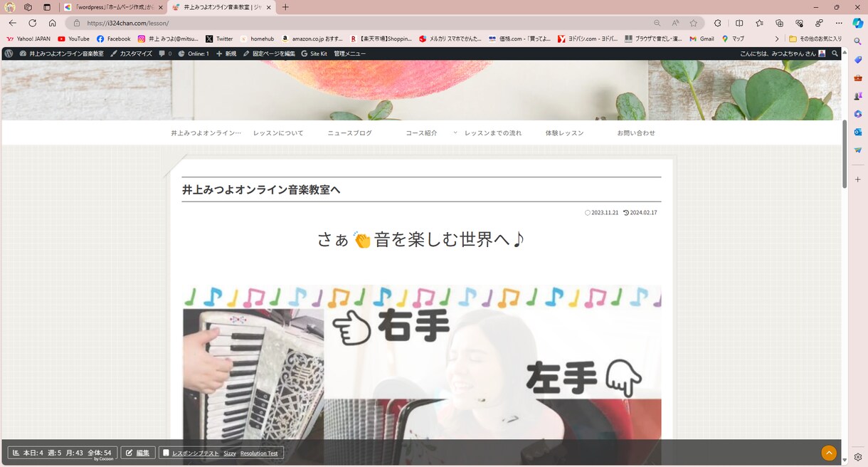868x467 pixels.
Task: Open the new tab plus button
Action: (285, 7)
